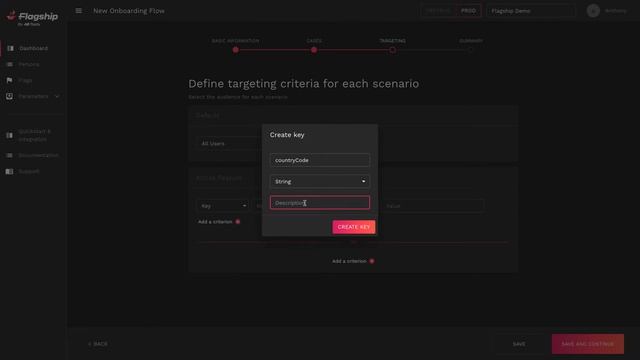Screen dimensions: 640x360
Task: Click the Documentation sidebar icon
Action: (x=9, y=156)
